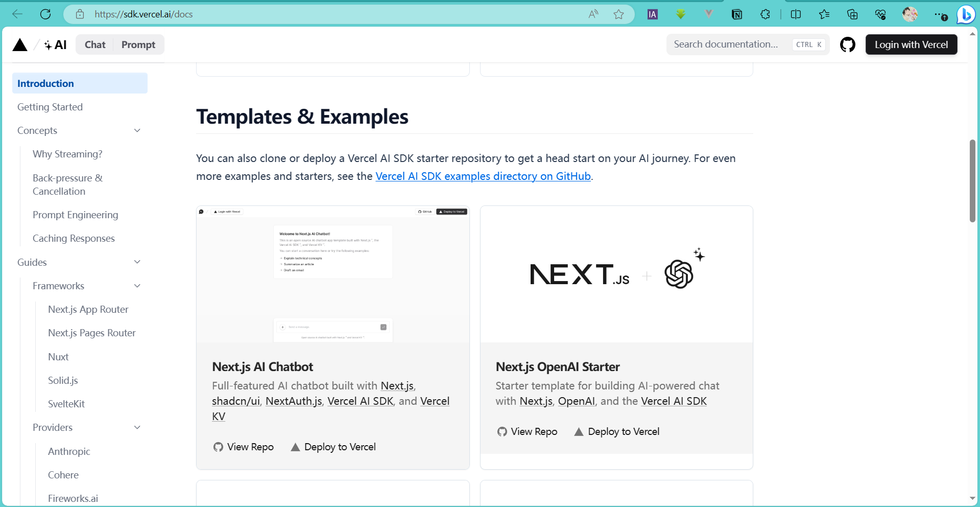Click the Search documentation field
The image size is (980, 507).
click(x=730, y=44)
